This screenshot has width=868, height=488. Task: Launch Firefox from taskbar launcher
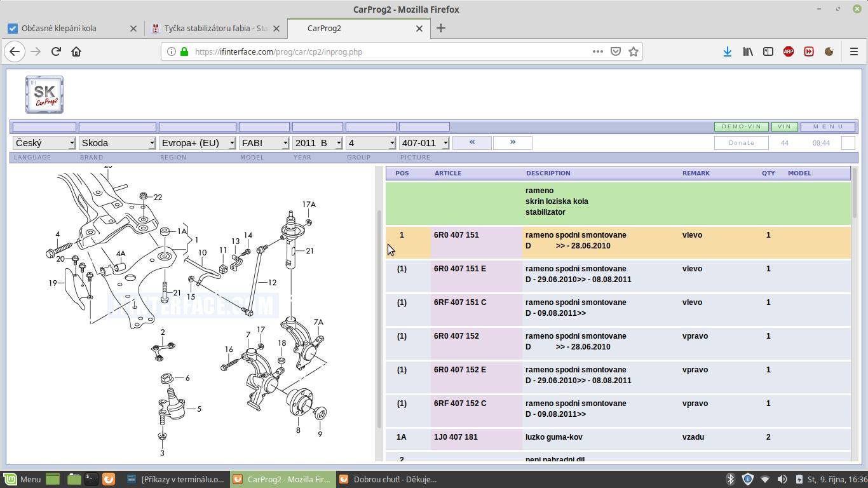click(x=109, y=479)
